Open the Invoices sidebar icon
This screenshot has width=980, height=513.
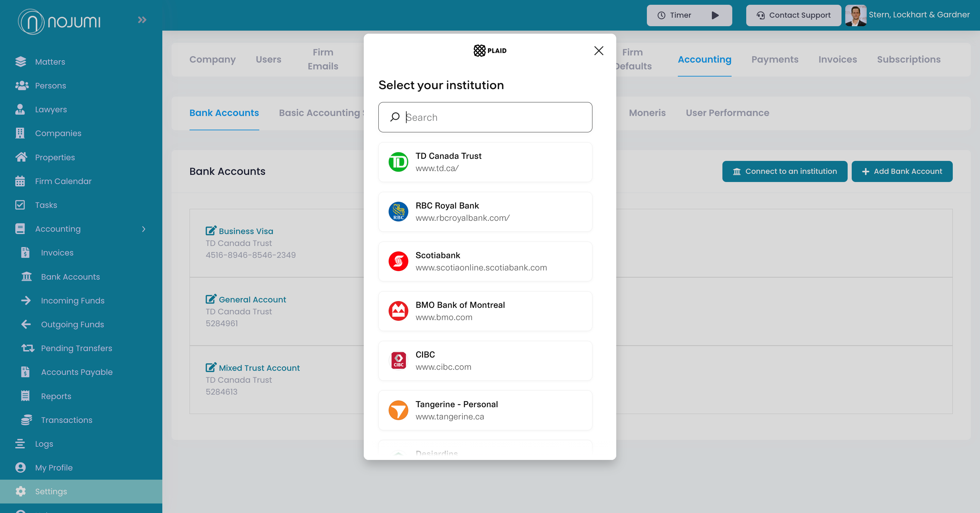pos(25,252)
